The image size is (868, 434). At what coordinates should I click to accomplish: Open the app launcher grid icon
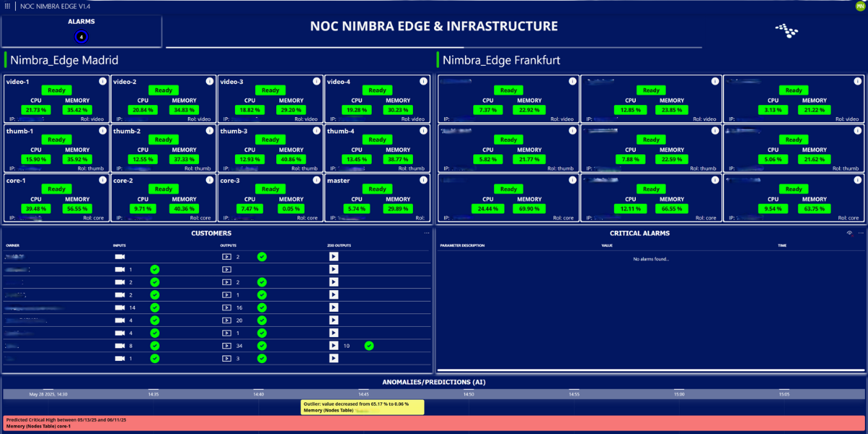[x=7, y=7]
